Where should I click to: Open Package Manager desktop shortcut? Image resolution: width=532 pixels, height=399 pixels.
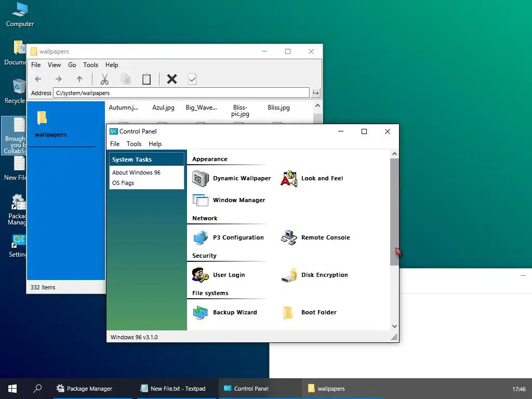coord(16,210)
